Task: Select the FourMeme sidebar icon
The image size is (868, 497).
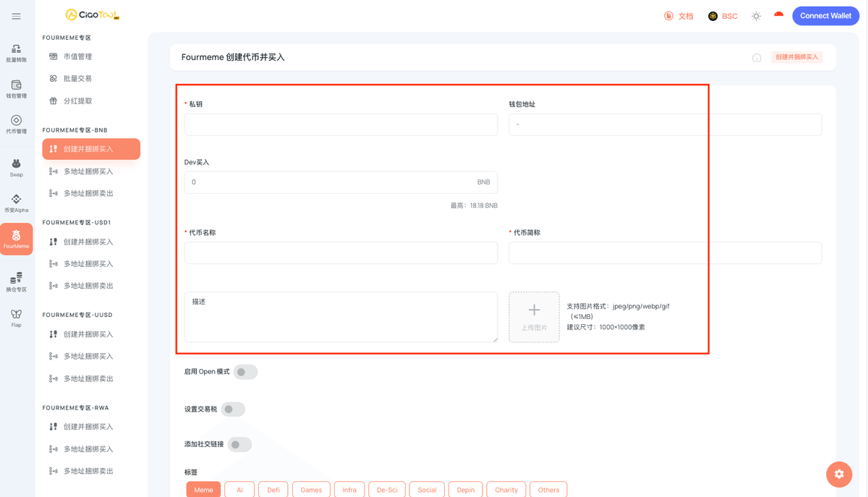Action: 16,239
